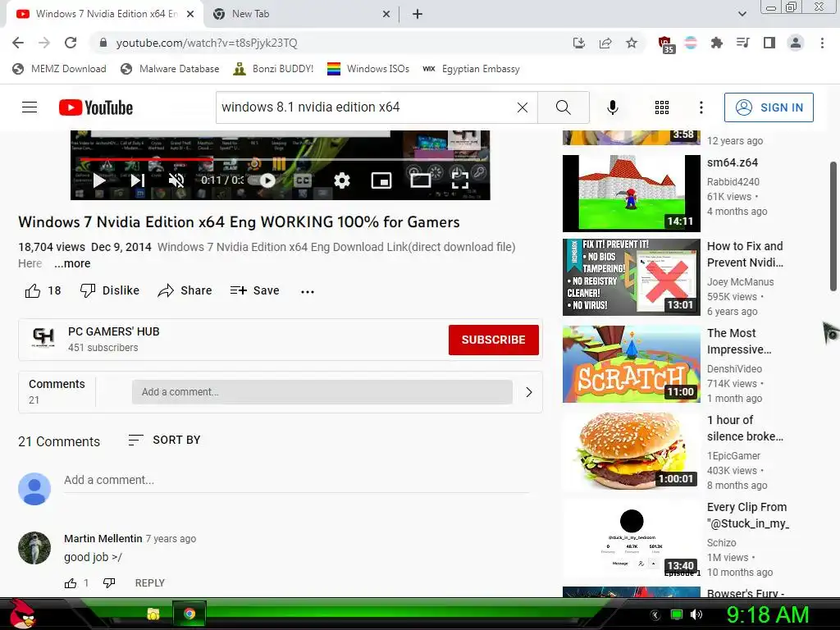Click the main Add a comment field

coord(296,480)
